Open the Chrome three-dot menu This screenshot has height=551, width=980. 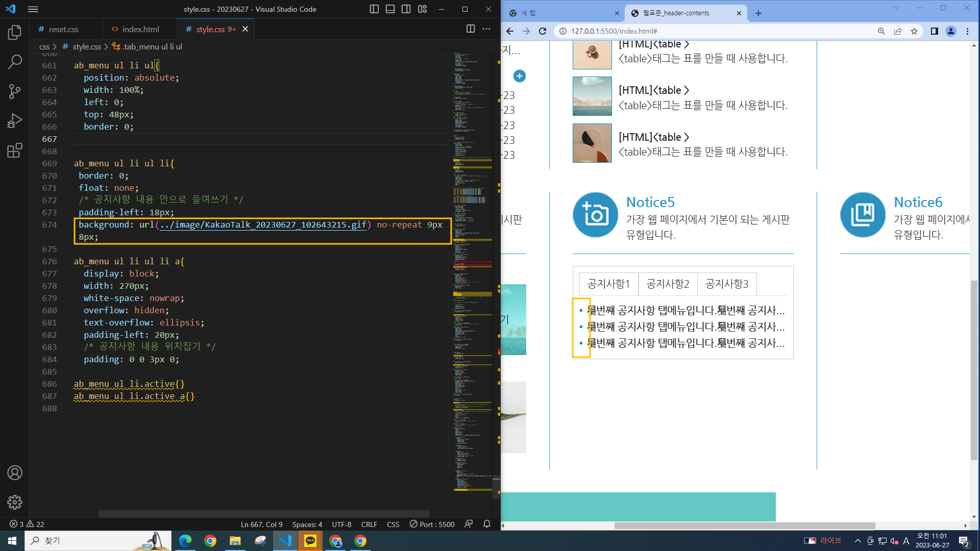point(967,31)
